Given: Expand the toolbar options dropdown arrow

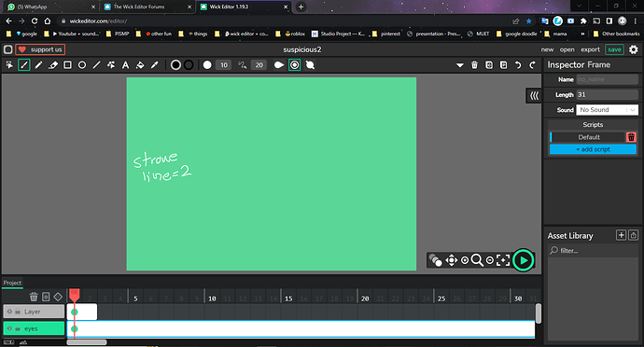Looking at the screenshot, I should click(460, 65).
